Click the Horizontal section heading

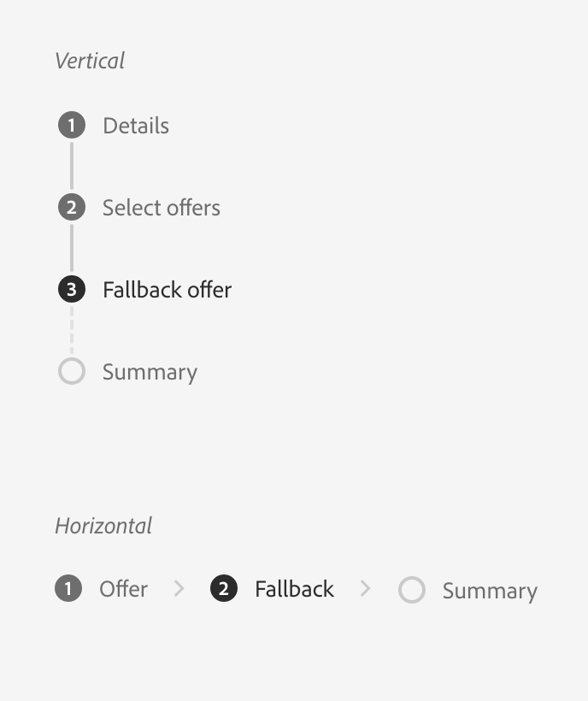(103, 526)
